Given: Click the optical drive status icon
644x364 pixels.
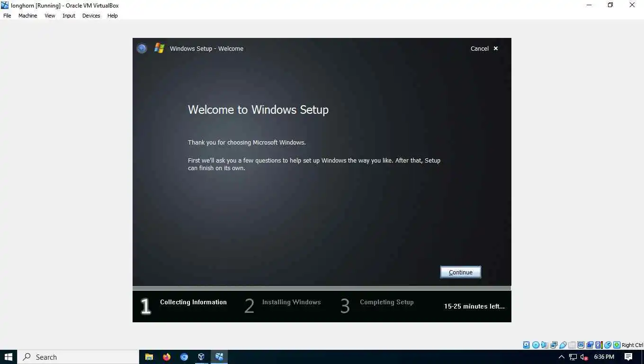Looking at the screenshot, I should (536, 345).
